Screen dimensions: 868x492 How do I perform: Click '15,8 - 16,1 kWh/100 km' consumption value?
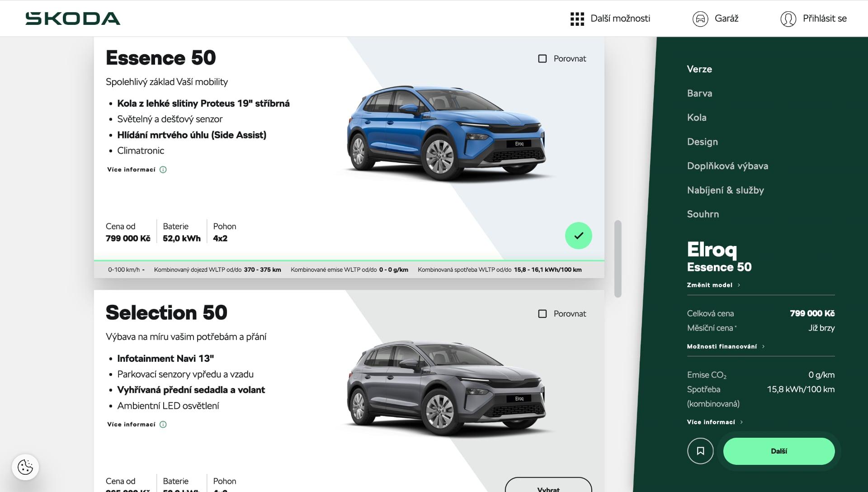[547, 270]
